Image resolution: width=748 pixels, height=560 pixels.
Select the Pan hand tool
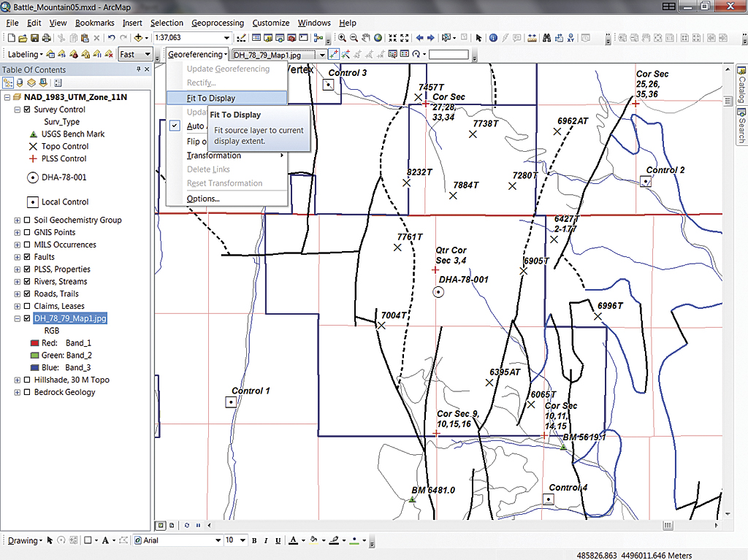(366, 38)
